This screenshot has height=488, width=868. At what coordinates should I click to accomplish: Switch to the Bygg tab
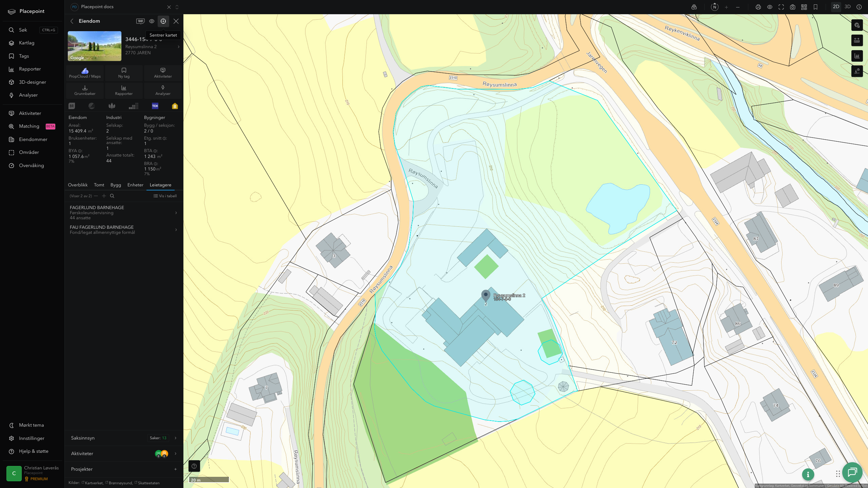point(116,185)
